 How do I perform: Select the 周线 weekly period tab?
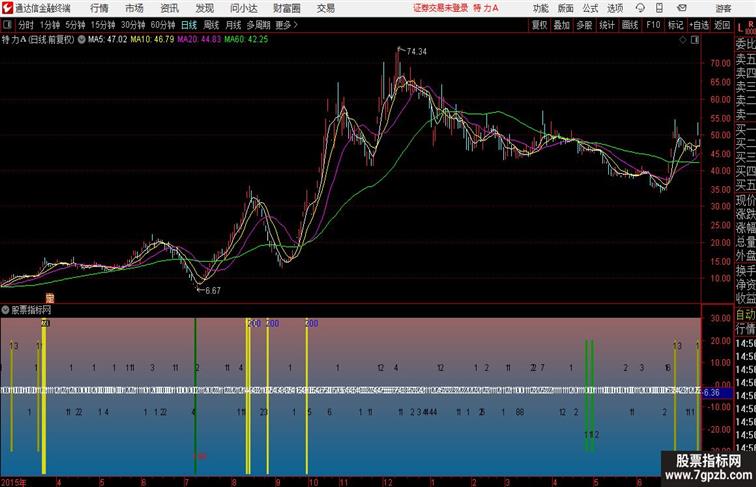[211, 25]
